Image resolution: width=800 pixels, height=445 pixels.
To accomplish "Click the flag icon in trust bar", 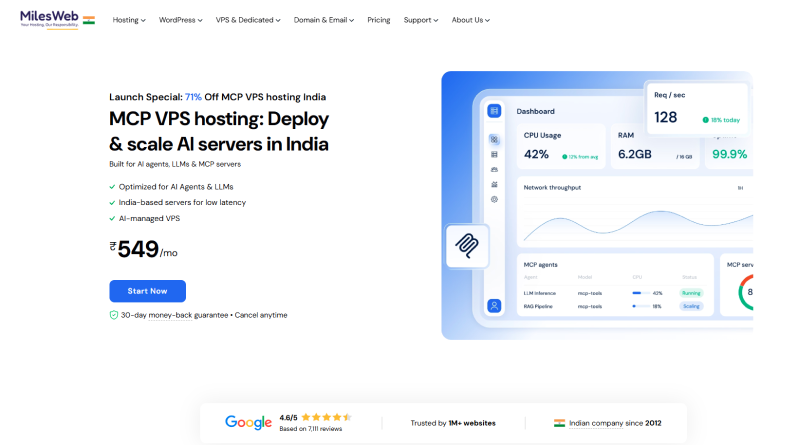I will point(559,423).
